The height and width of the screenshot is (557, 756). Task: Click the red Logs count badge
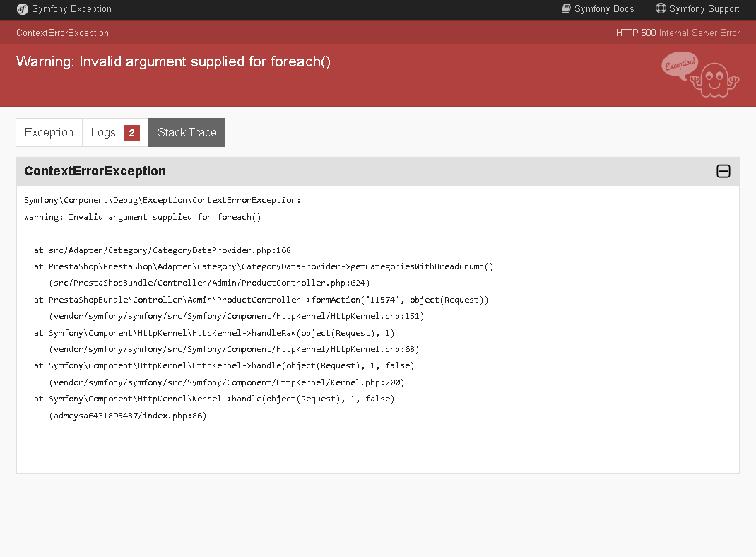(x=132, y=133)
